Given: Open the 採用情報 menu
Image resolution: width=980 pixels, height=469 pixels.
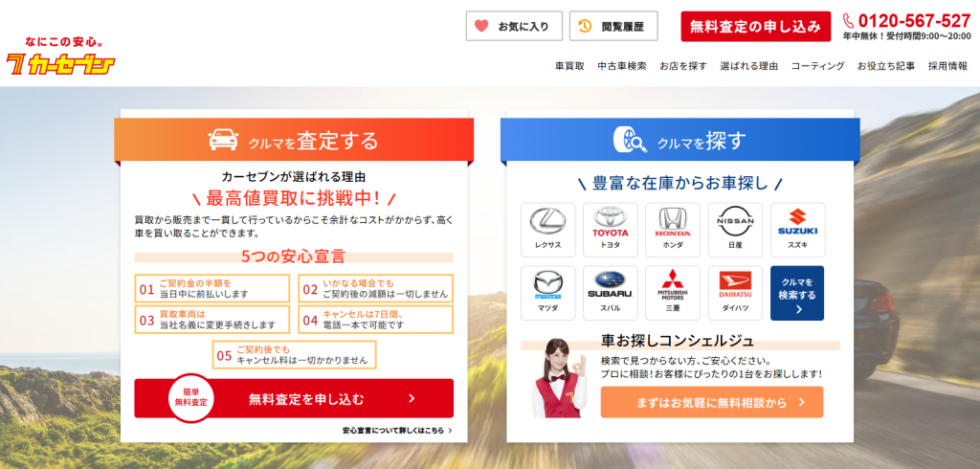Looking at the screenshot, I should click(x=947, y=66).
